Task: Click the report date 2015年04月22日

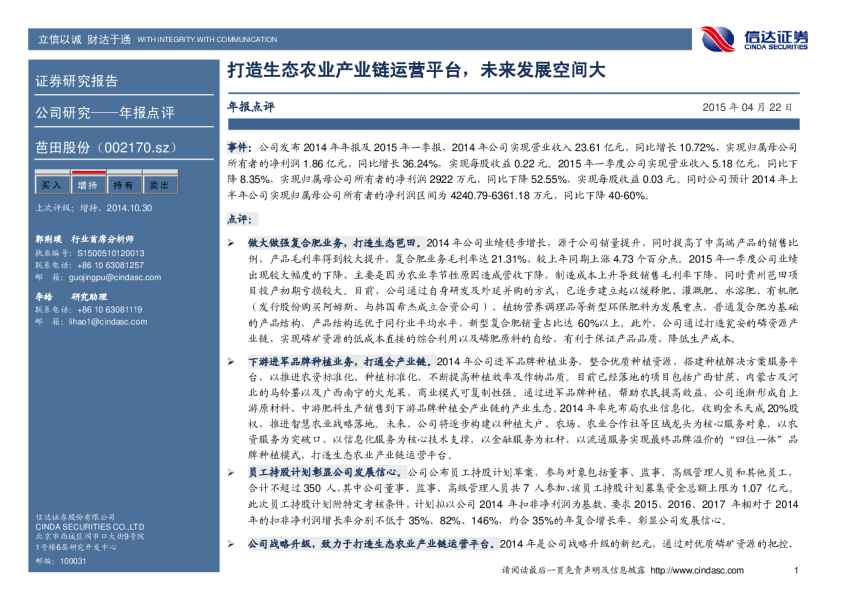Action: coord(747,106)
